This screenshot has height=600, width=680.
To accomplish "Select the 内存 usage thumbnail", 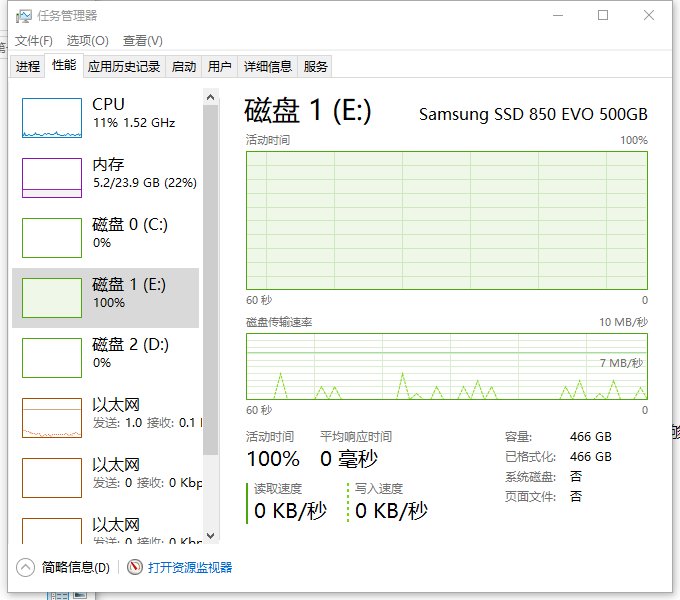I will (52, 178).
